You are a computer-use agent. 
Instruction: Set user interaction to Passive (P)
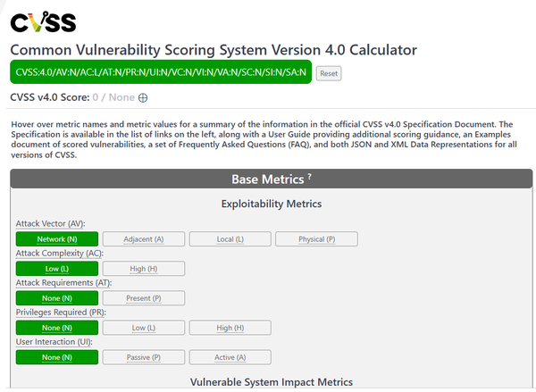click(143, 357)
